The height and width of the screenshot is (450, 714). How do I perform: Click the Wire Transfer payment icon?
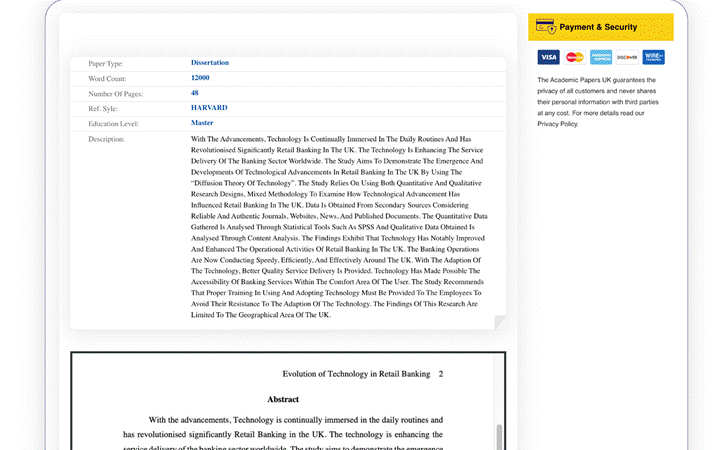tap(653, 57)
